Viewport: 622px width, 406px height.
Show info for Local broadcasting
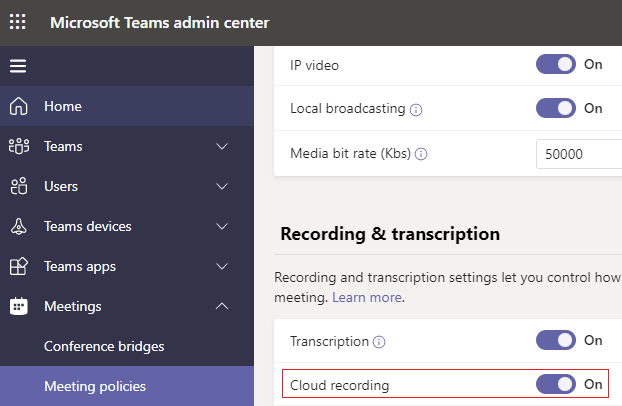[x=416, y=110]
